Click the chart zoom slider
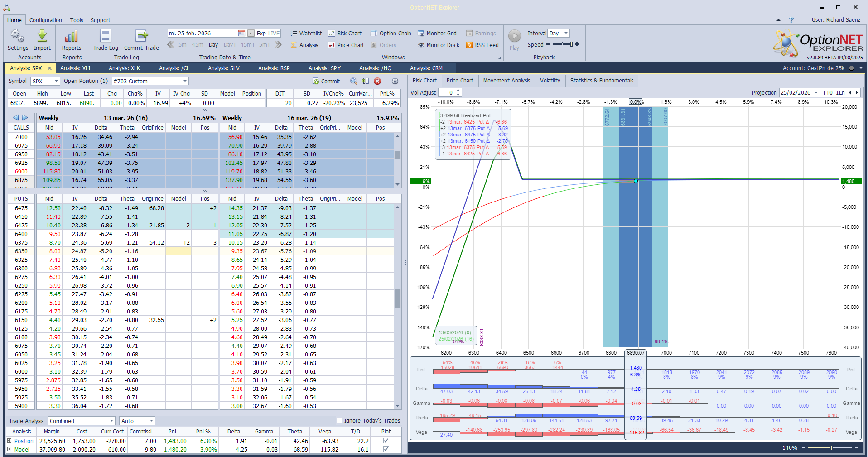Viewport: 868px width, 457px height. point(830,447)
